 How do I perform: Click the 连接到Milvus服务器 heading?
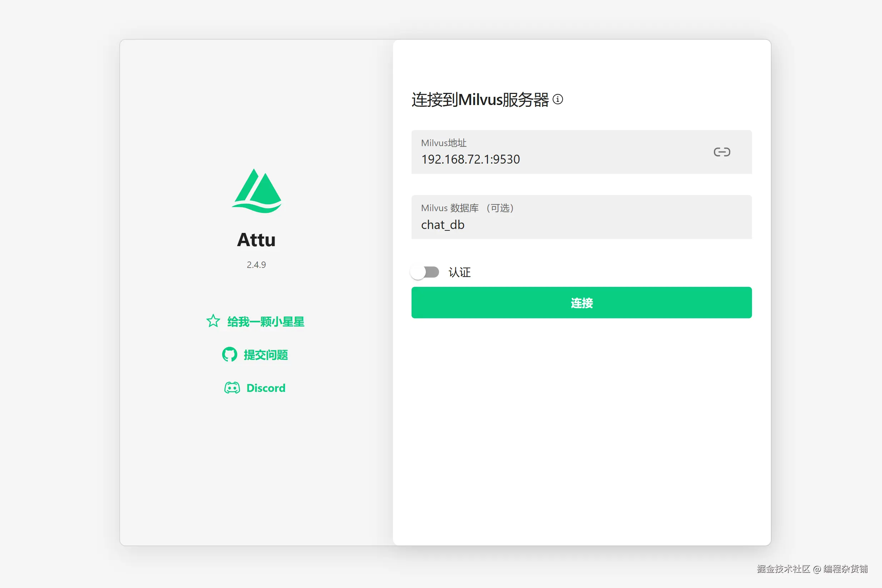pyautogui.click(x=480, y=100)
